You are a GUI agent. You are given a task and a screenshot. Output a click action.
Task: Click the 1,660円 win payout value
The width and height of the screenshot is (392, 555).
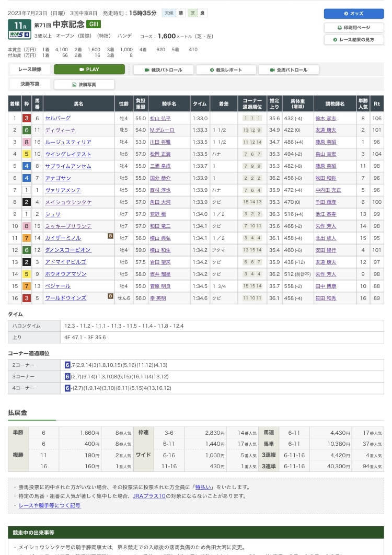[89, 433]
